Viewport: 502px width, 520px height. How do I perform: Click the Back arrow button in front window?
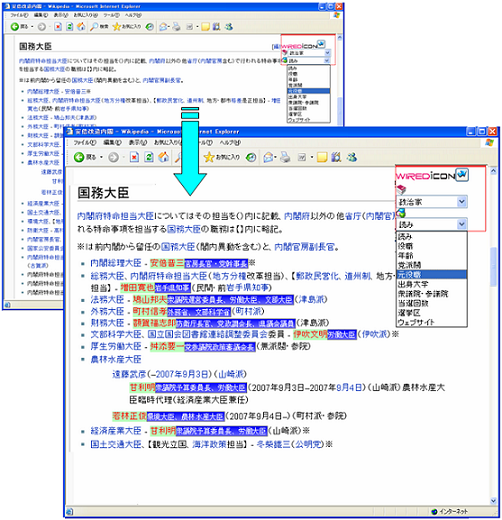[79, 157]
